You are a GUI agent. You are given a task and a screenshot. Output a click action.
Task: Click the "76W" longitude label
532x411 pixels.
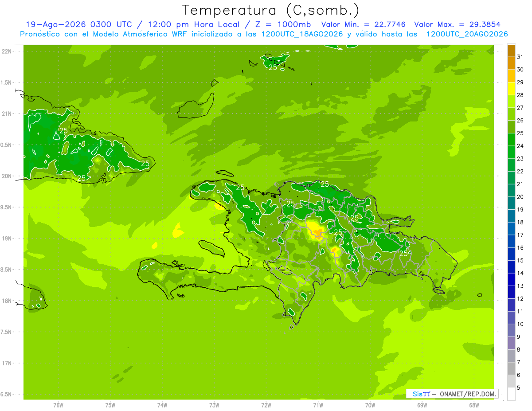[x=58, y=405]
